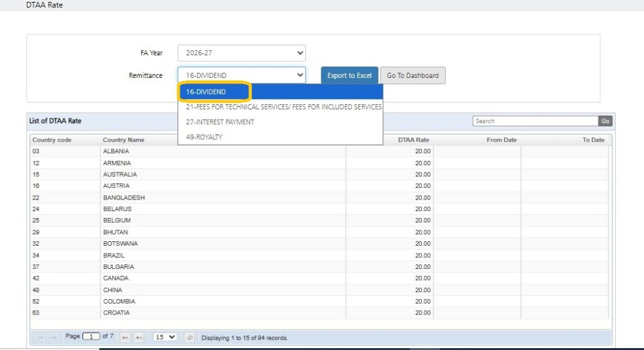Choose 21-Fees for Technical Services option
The image size is (644, 350).
point(280,107)
